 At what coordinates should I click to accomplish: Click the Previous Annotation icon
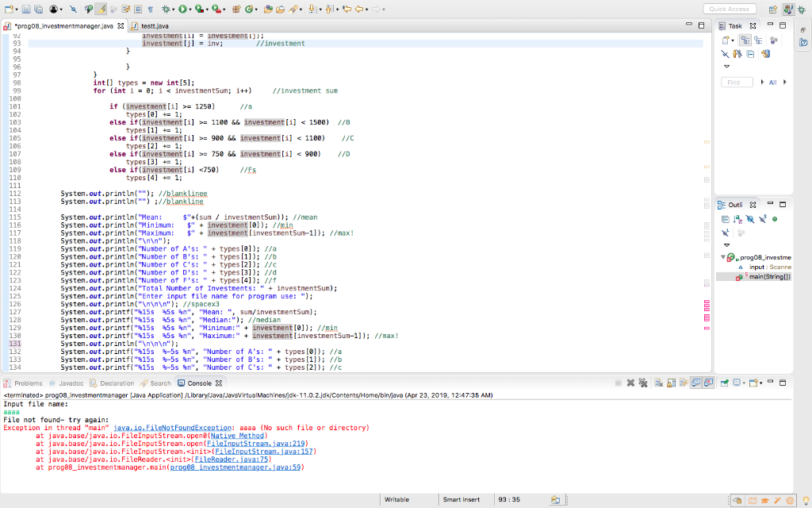coord(329,10)
